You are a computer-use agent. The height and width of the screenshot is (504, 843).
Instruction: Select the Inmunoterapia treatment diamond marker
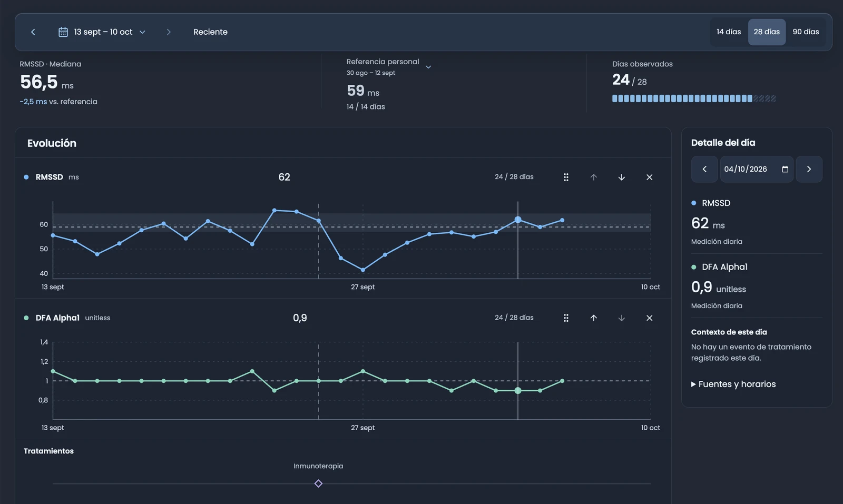click(x=318, y=483)
